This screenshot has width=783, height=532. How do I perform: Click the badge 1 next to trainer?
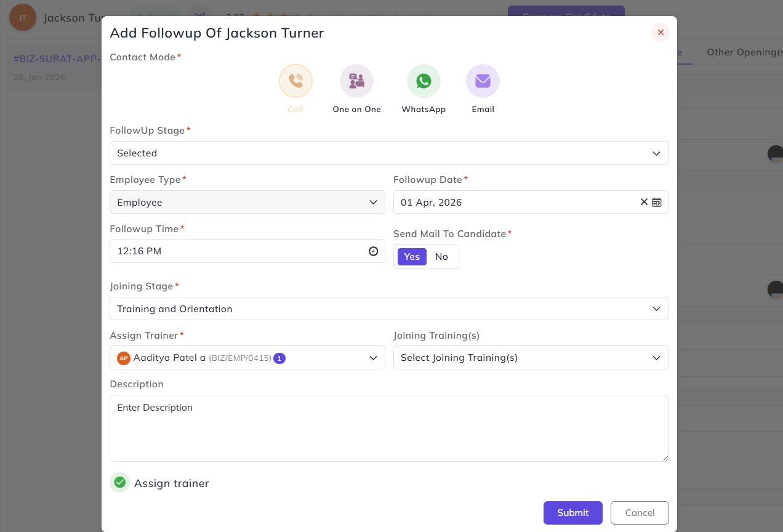pyautogui.click(x=279, y=358)
